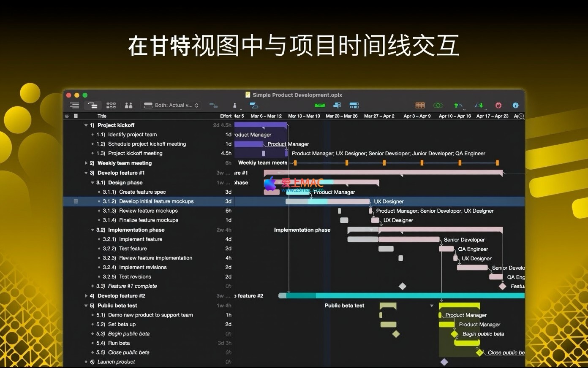Viewport: 588px width, 368px height.
Task: Click the red hand Violations icon
Action: click(x=498, y=106)
